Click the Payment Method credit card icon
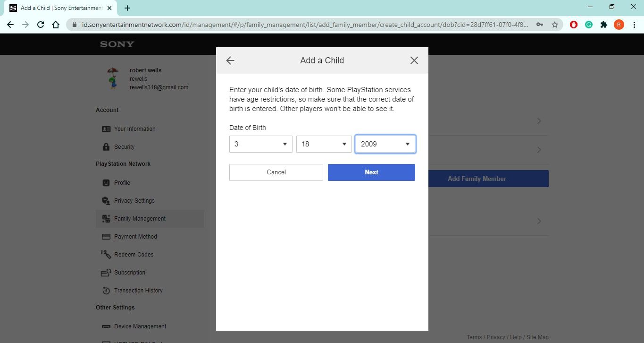This screenshot has width=644, height=343. (106, 237)
